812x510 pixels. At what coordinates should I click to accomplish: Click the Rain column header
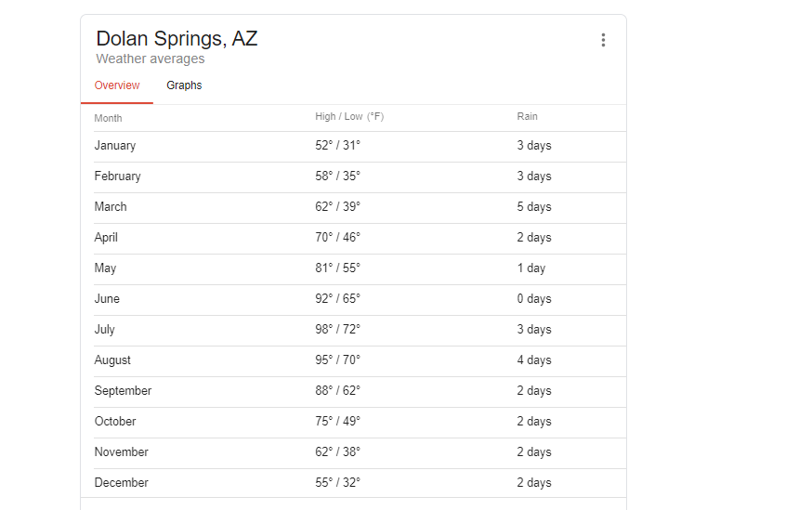tap(527, 116)
